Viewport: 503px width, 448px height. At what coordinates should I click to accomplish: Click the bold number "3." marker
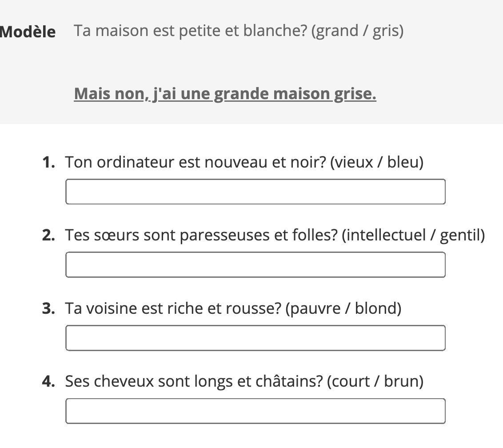pyautogui.click(x=48, y=308)
